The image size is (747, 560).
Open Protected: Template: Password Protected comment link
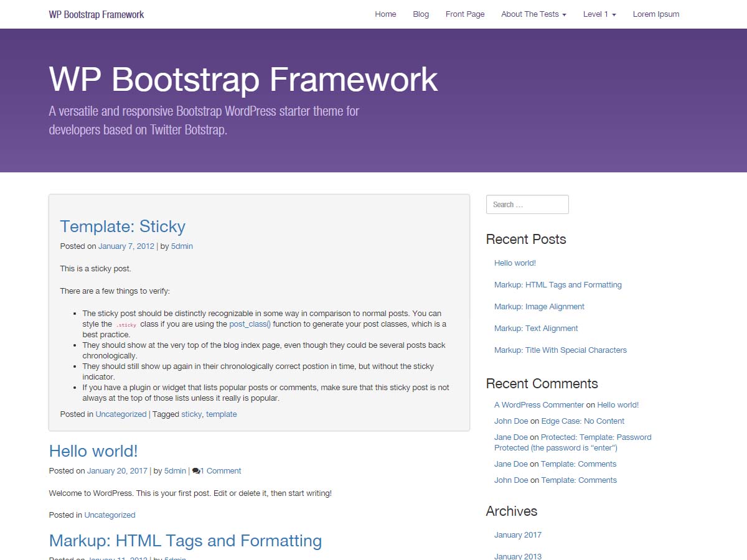pyautogui.click(x=573, y=442)
